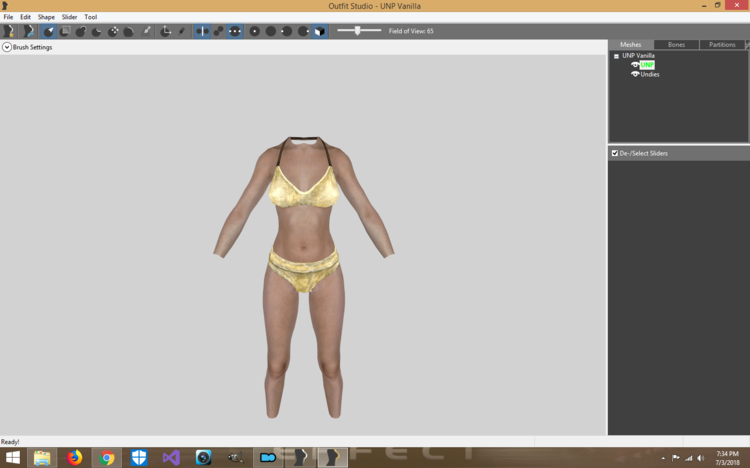750x468 pixels.
Task: Select the UNP Vanilla project root
Action: 638,56
